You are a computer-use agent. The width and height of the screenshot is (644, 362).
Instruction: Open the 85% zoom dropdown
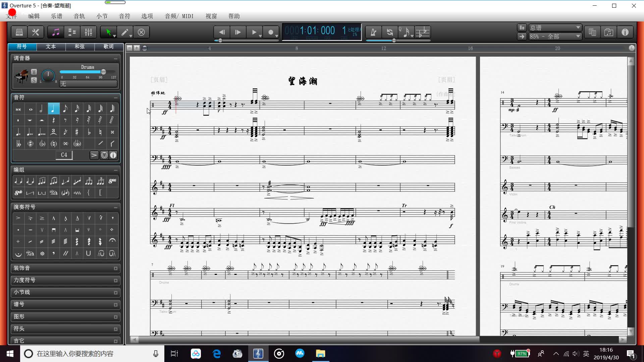click(555, 37)
